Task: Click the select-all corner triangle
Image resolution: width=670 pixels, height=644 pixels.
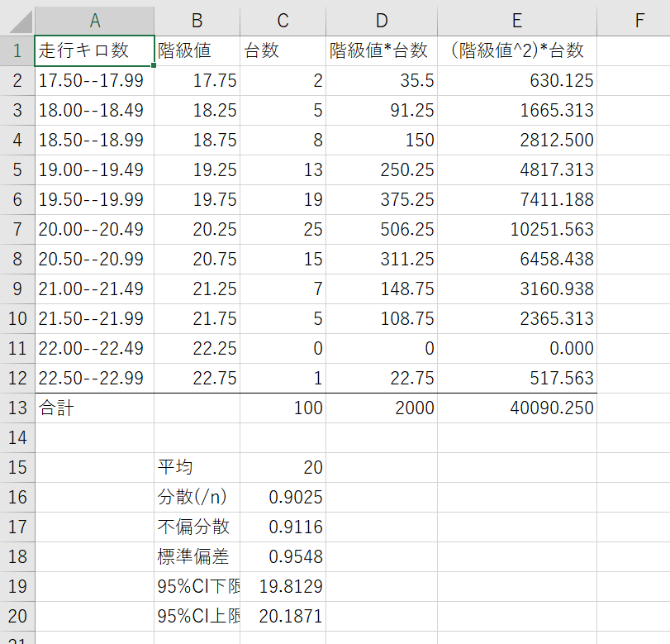Action: click(x=21, y=21)
